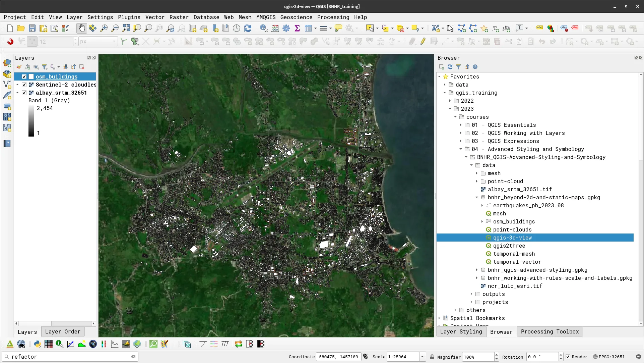
Task: Collapse the 2023 folder in Browser
Action: point(450,109)
